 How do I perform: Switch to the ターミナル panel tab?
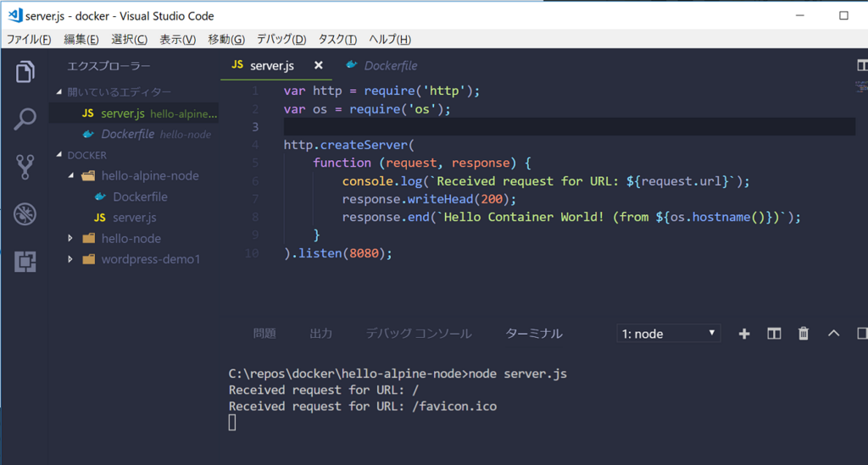tap(534, 334)
